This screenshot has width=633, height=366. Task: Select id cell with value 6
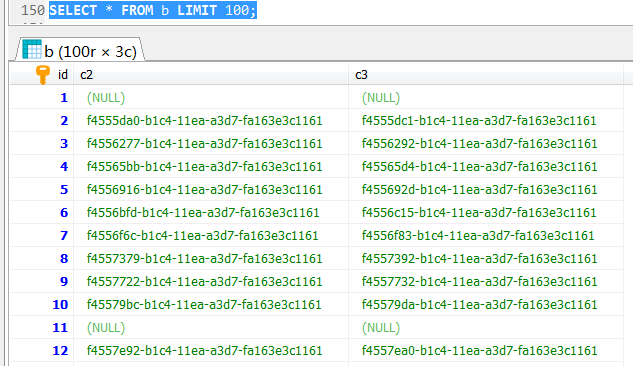[42, 213]
